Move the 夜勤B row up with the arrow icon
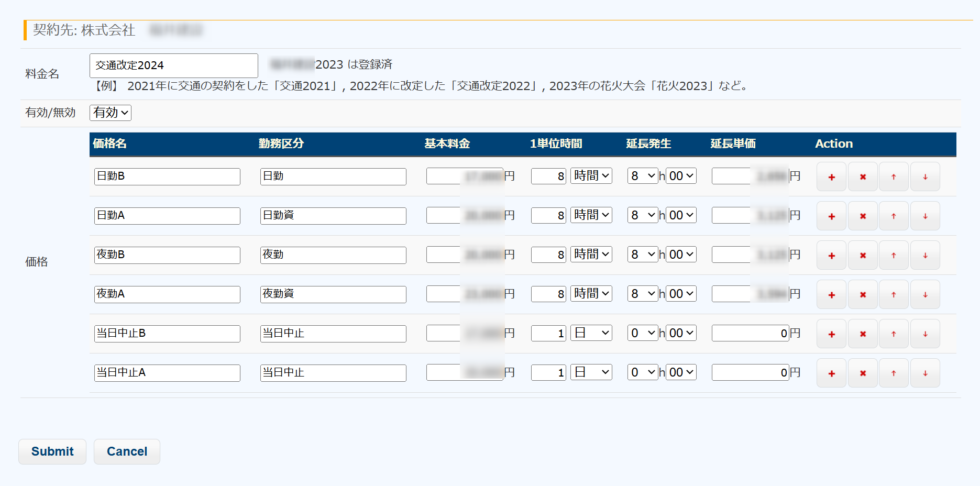980x486 pixels. point(894,256)
